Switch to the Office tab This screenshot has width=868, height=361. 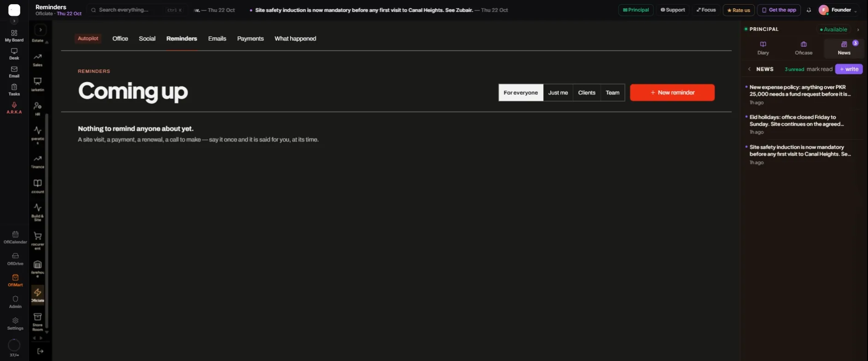point(120,39)
